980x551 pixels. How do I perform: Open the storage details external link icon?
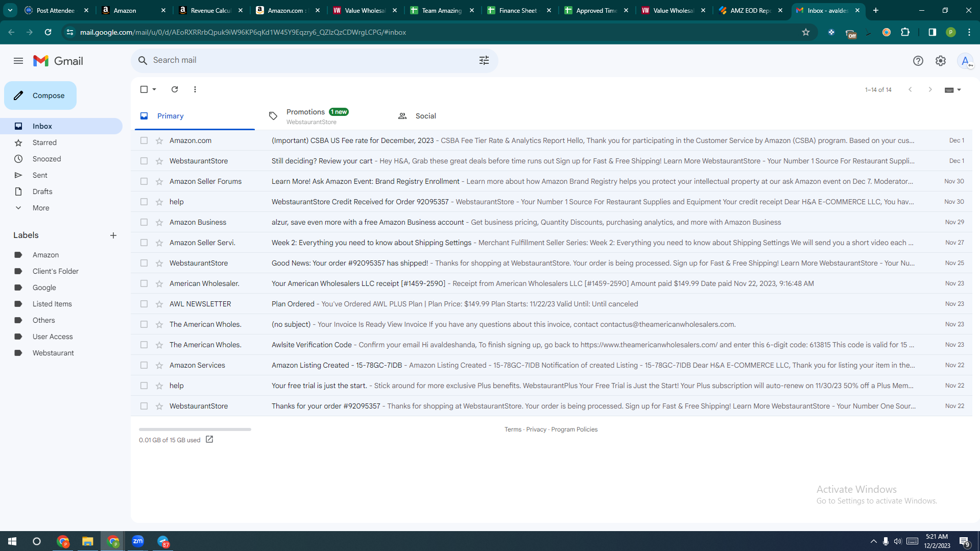(x=209, y=440)
